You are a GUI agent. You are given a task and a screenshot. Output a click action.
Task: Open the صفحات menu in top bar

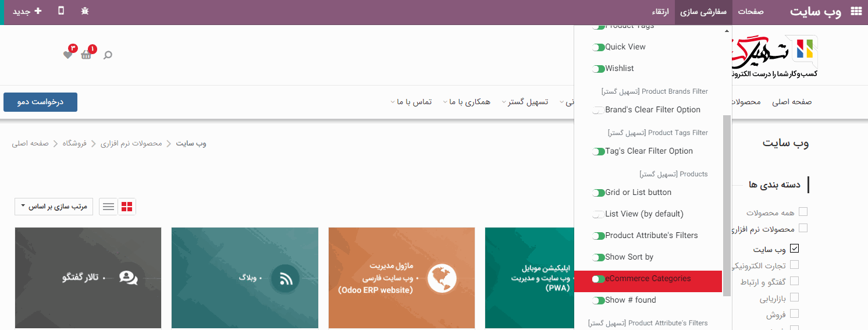click(750, 12)
